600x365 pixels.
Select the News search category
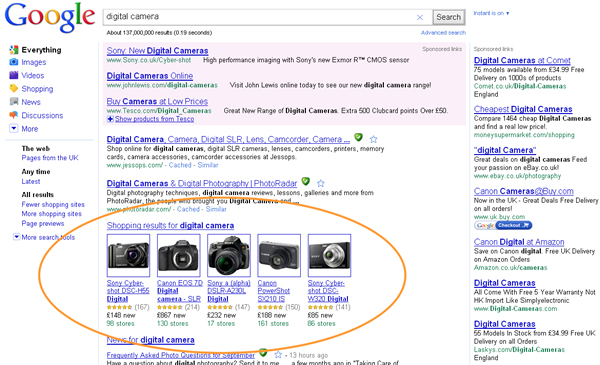point(31,102)
